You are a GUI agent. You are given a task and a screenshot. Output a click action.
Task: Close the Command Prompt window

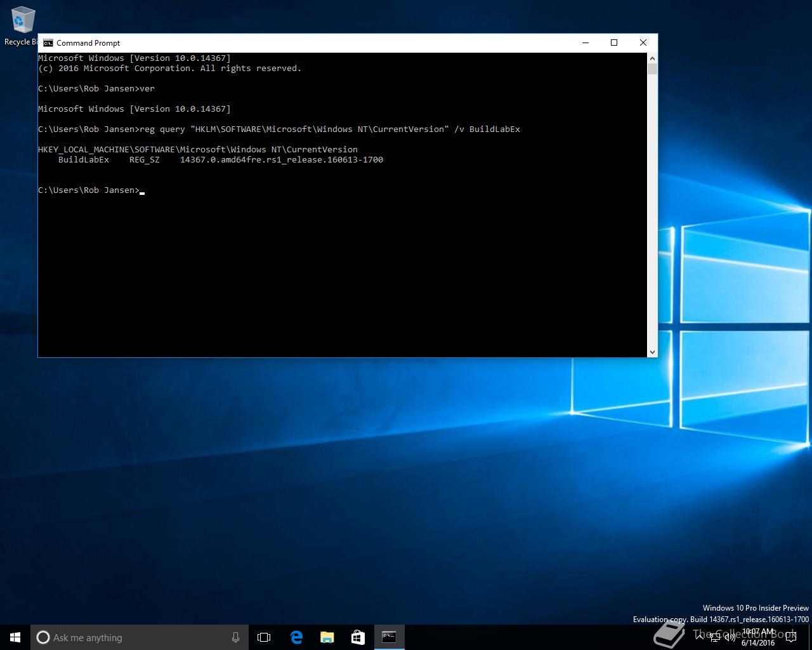pos(643,43)
